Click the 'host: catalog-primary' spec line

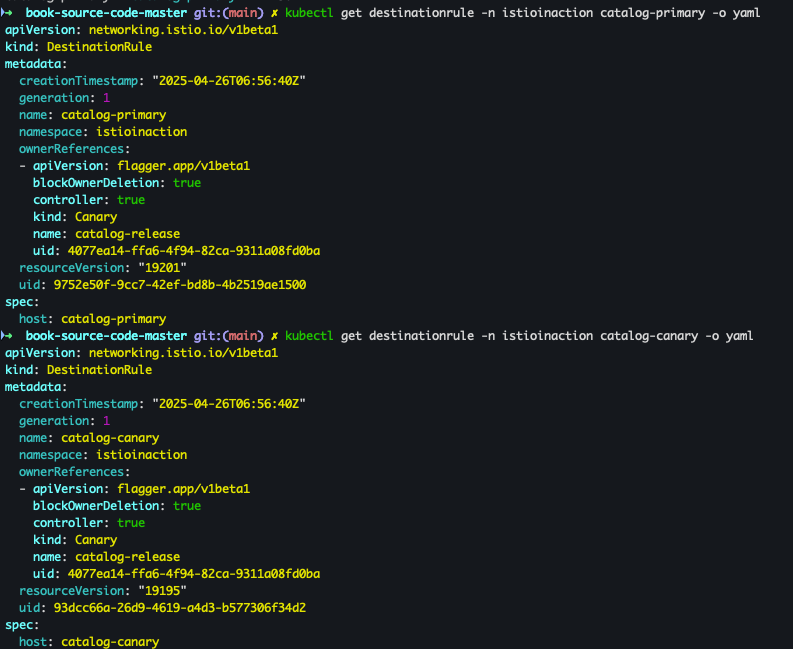tap(93, 319)
